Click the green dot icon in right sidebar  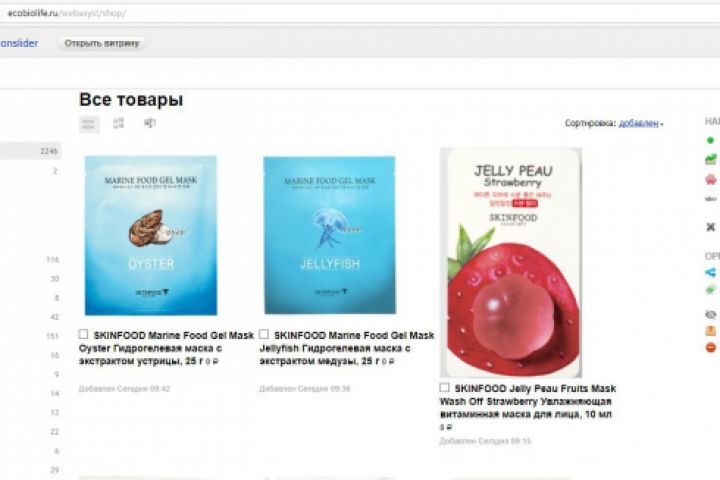point(710,140)
